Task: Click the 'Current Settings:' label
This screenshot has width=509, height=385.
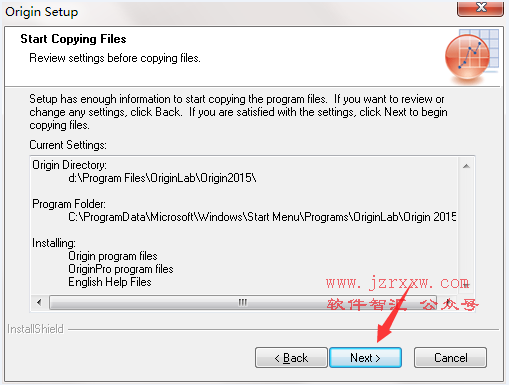Action: pos(68,145)
